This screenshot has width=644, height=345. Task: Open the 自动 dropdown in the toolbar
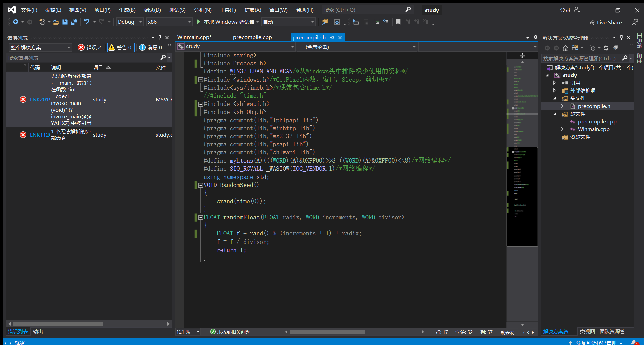[x=288, y=22]
